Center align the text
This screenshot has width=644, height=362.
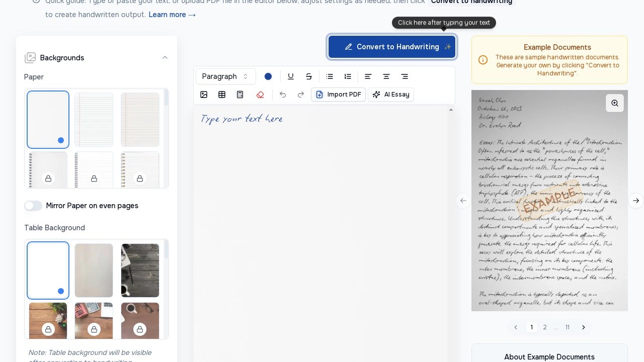click(x=386, y=76)
